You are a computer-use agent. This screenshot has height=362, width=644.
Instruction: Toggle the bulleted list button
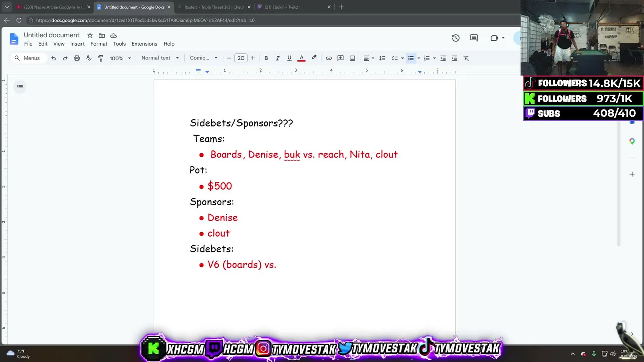click(411, 58)
